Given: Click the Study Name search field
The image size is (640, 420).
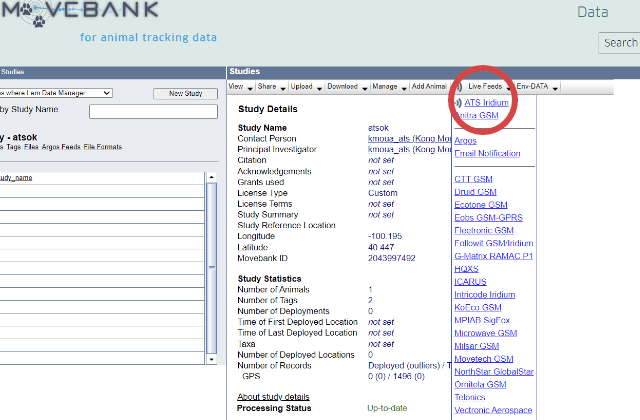Looking at the screenshot, I should click(153, 111).
